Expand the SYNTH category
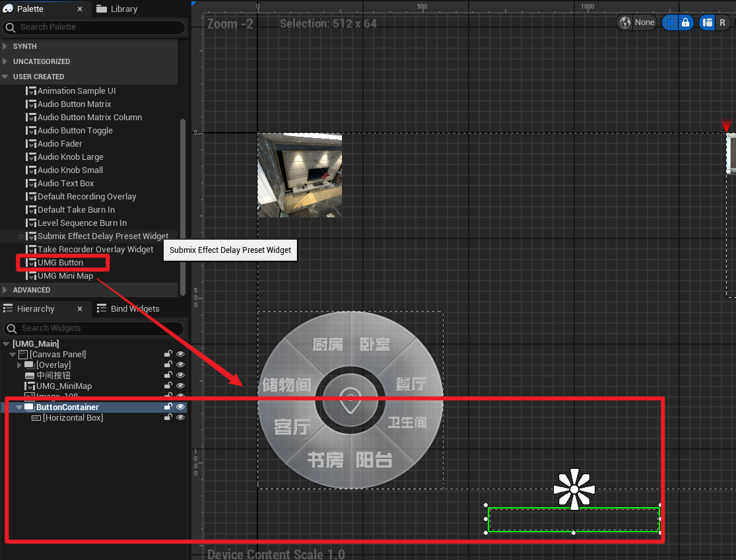Viewport: 736px width, 560px height. tap(5, 46)
